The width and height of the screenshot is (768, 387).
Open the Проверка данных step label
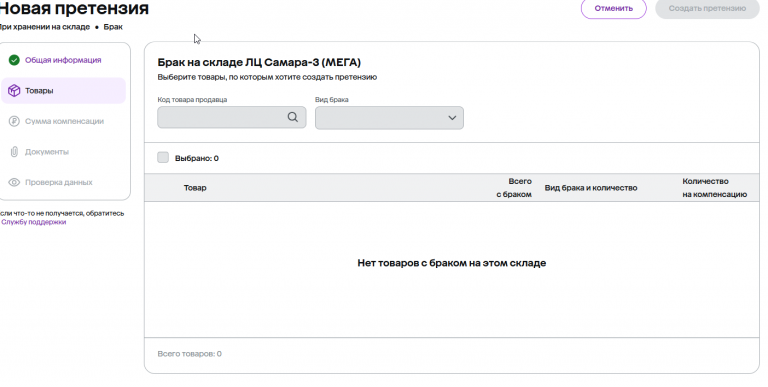tap(59, 182)
